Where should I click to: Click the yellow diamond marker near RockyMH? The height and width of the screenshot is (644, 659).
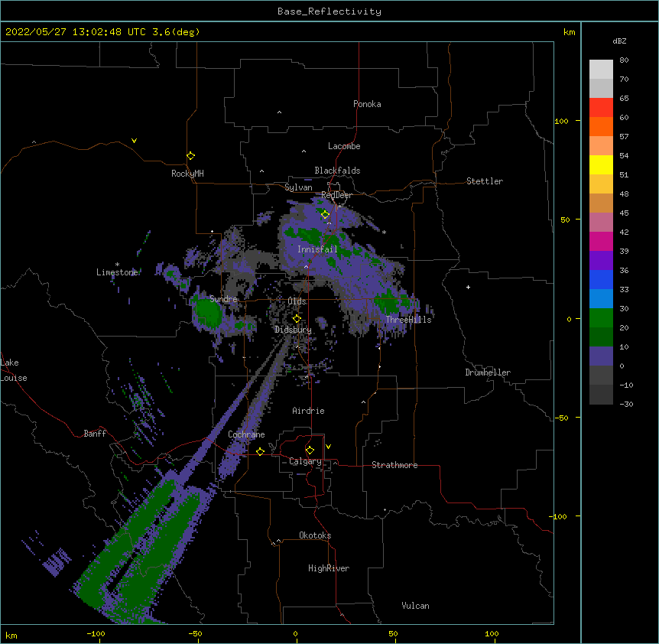click(190, 156)
